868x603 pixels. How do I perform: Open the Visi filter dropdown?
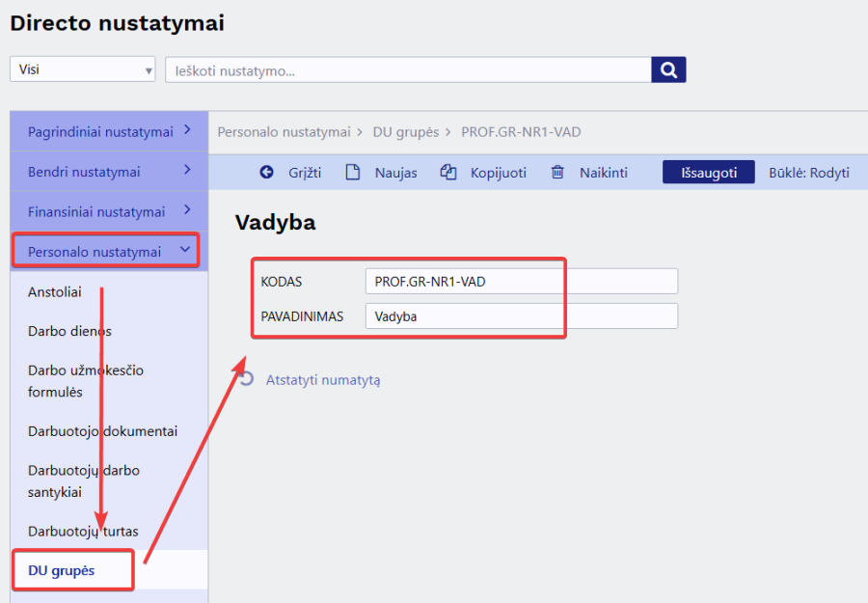(83, 69)
